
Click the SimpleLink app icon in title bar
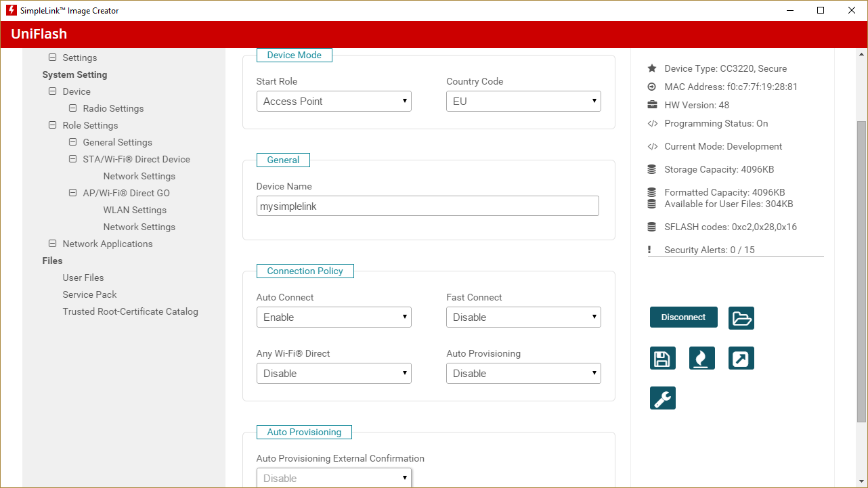11,10
